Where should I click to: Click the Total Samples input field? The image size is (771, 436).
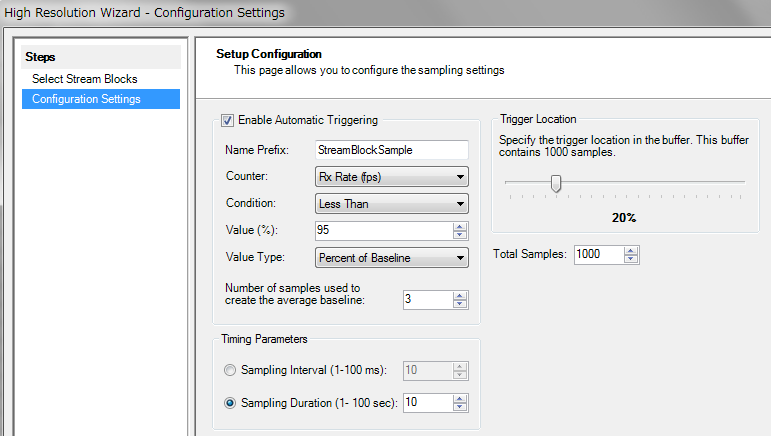point(599,255)
